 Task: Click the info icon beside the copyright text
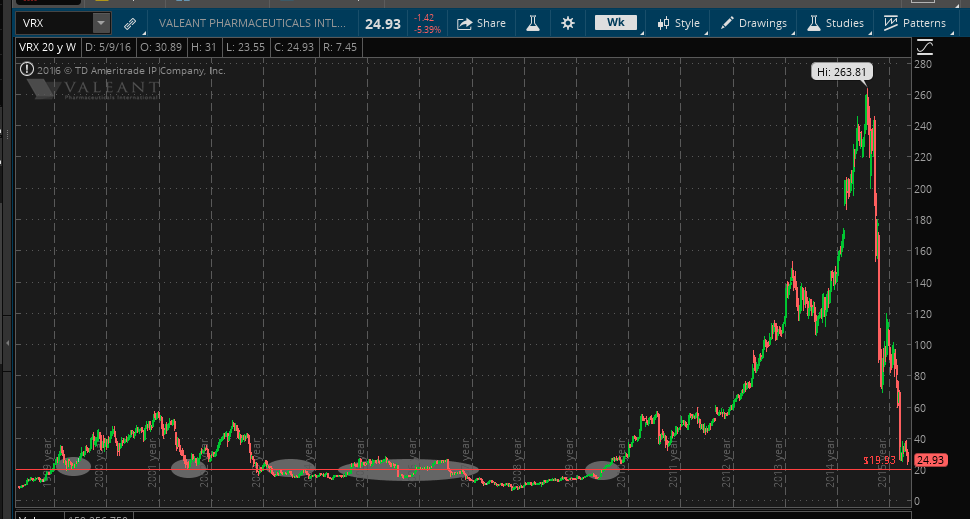[x=25, y=70]
